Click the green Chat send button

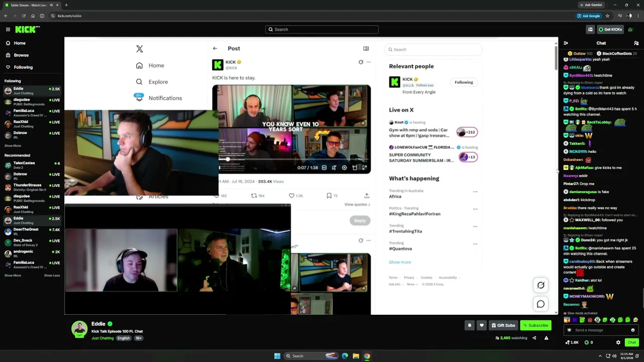[631, 342]
